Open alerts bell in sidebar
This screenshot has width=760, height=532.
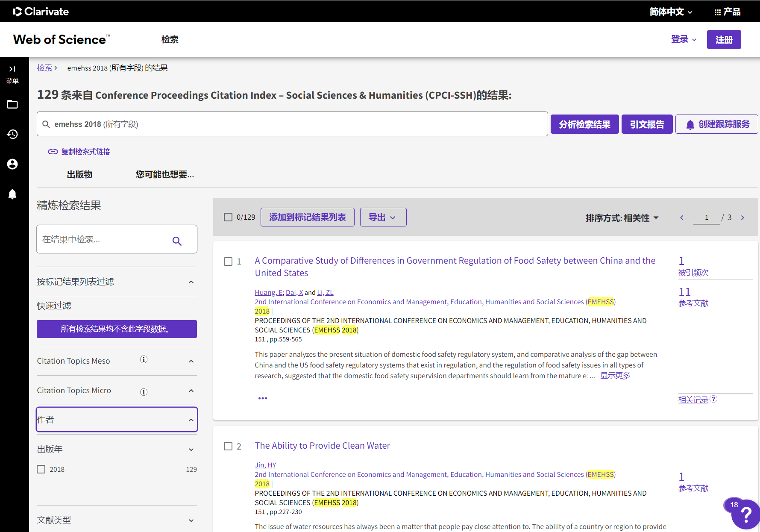(12, 194)
